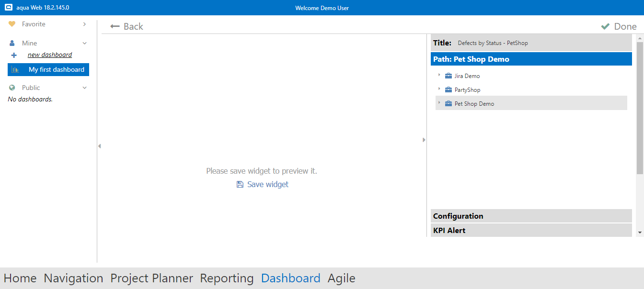Click the globe icon next to Public

point(12,88)
